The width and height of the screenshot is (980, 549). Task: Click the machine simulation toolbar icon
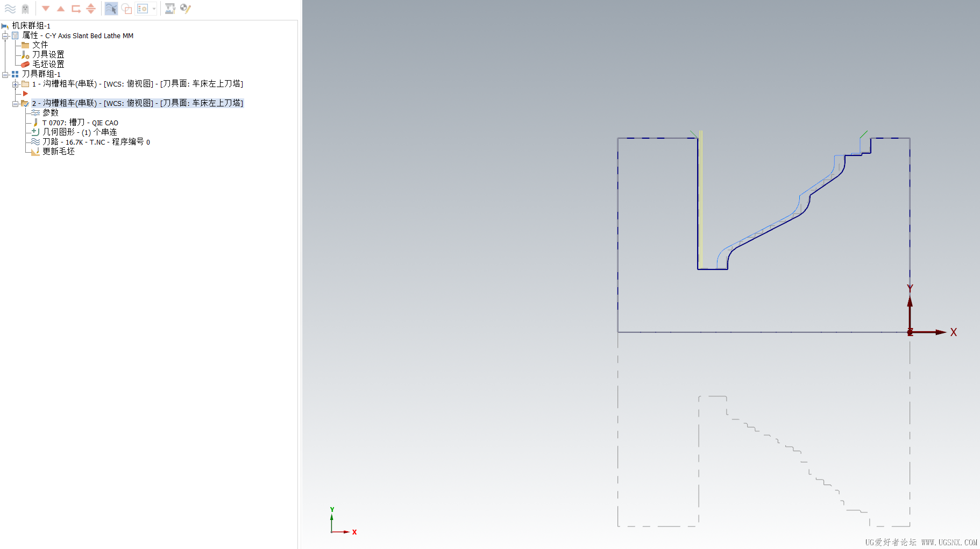point(170,9)
